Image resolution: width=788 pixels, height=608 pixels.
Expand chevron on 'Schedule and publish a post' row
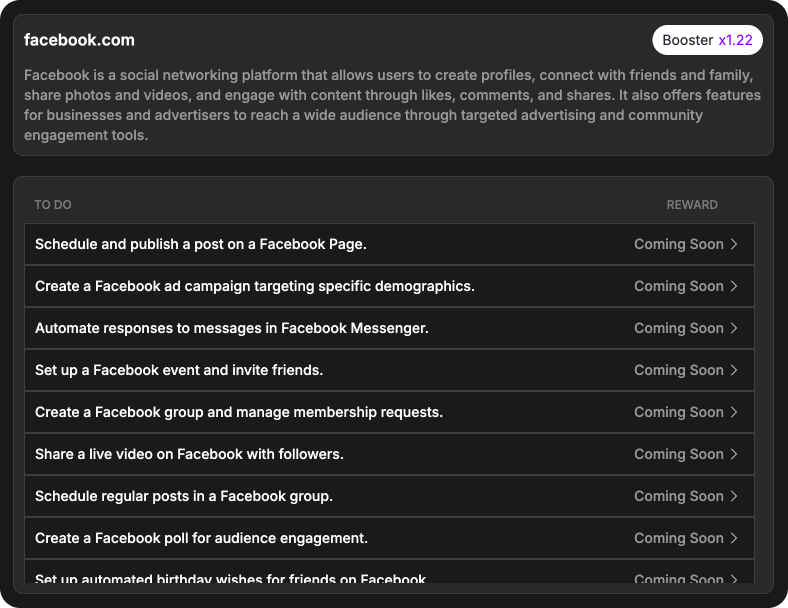[x=734, y=244]
